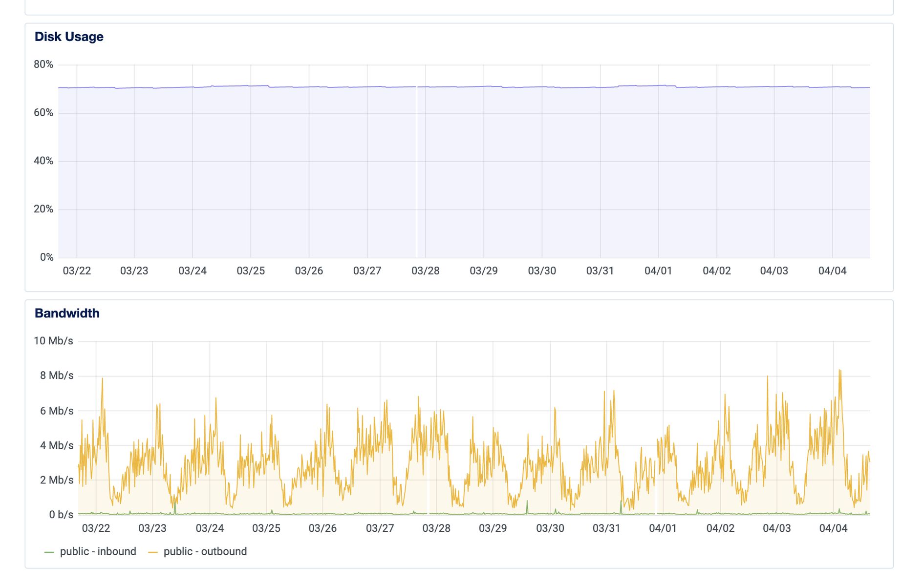
Task: Click the 40% label on Disk Usage axis
Action: (x=43, y=161)
